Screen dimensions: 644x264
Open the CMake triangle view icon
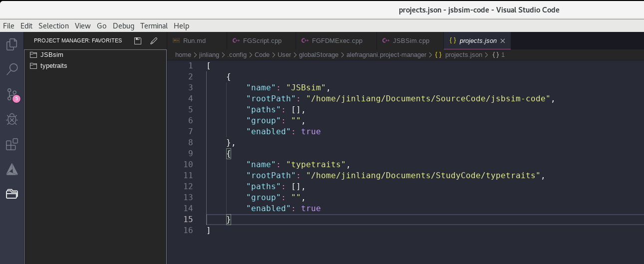point(12,169)
